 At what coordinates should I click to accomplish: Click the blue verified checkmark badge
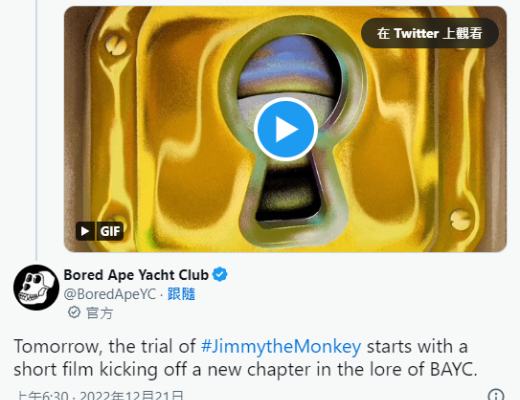tap(220, 275)
